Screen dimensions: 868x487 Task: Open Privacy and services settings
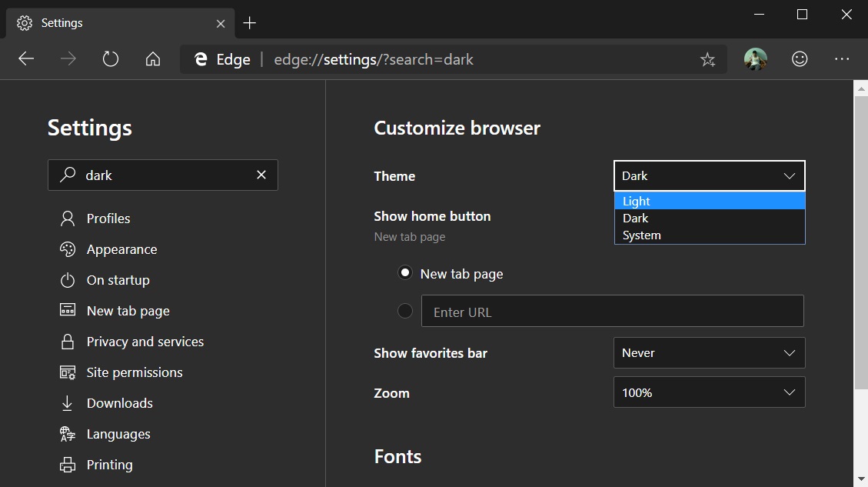(x=145, y=341)
